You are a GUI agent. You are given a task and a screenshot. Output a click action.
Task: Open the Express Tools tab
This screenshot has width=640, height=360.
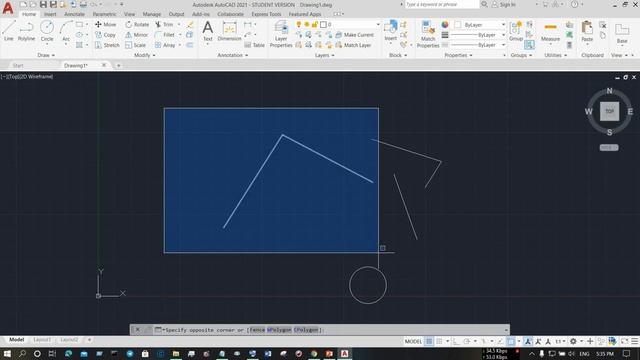tap(266, 14)
